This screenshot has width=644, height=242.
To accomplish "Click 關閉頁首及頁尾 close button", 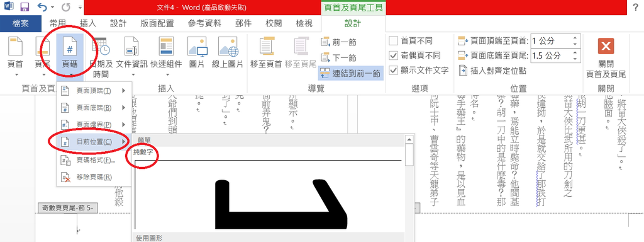I will pos(606,57).
